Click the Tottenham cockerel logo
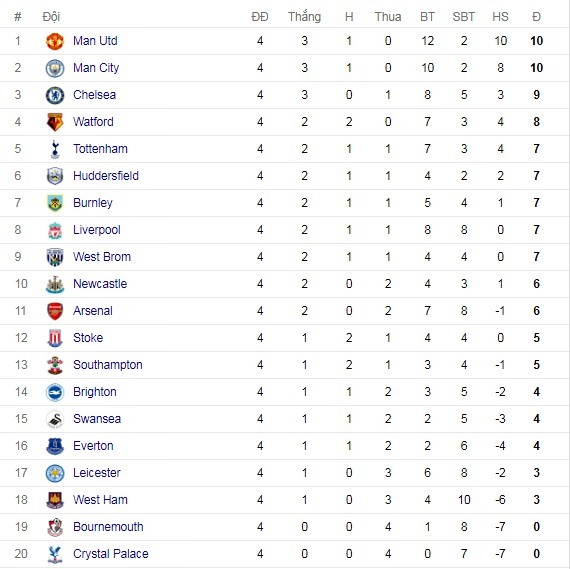This screenshot has width=570, height=569. [55, 149]
